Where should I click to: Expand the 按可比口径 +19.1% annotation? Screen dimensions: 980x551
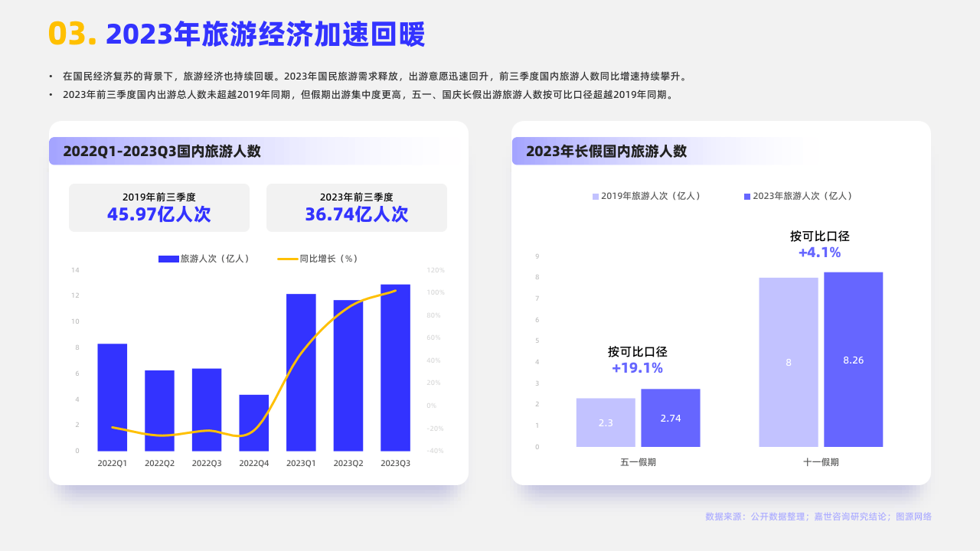click(x=637, y=359)
